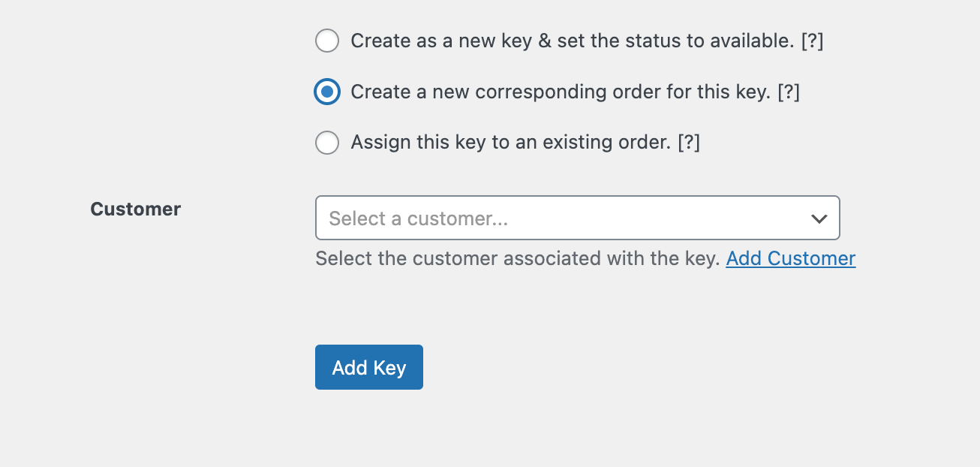Follow the underlined Add Customer hyperlink

tap(790, 258)
